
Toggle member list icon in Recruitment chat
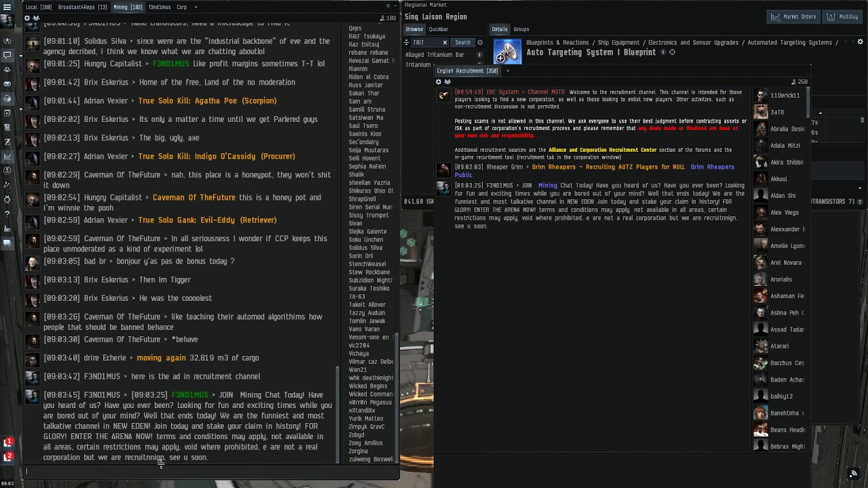click(447, 82)
